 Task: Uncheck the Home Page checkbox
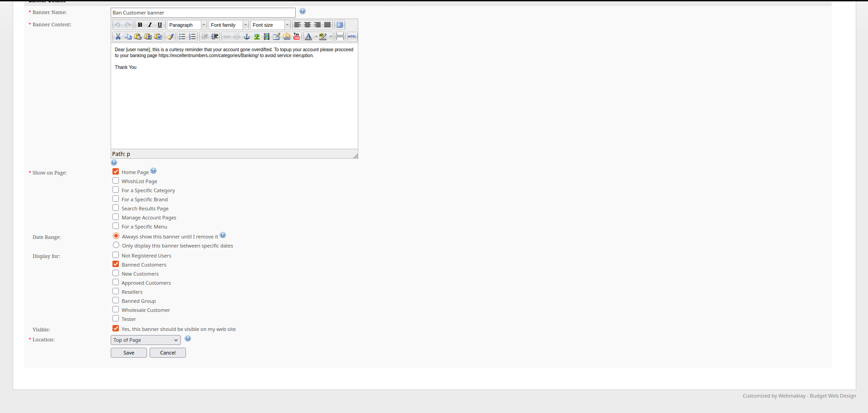click(x=116, y=171)
